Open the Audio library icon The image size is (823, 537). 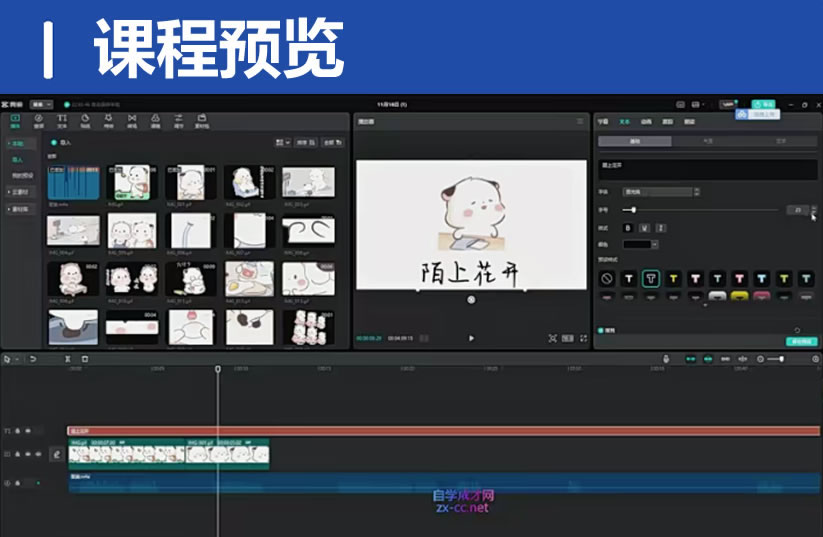point(39,121)
